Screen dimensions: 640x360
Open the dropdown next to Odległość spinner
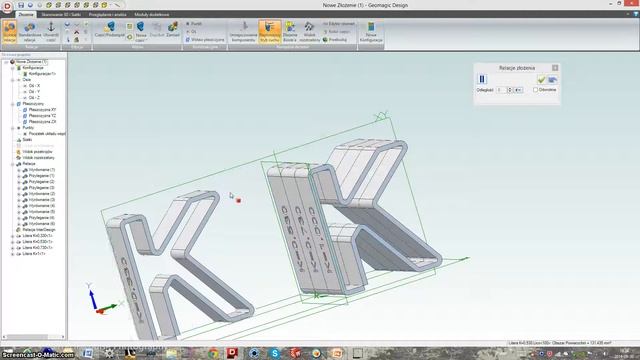[x=518, y=90]
